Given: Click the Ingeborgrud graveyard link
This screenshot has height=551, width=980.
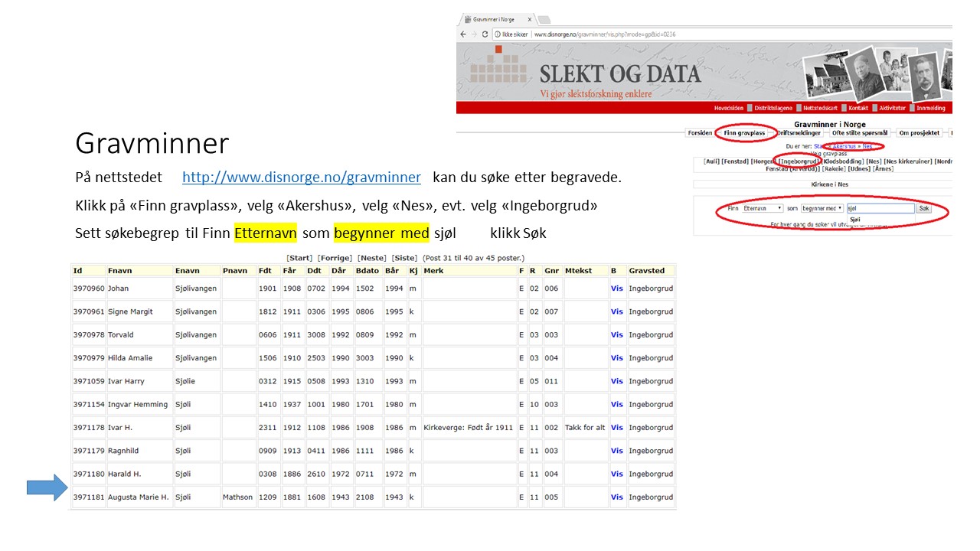Looking at the screenshot, I should [799, 161].
